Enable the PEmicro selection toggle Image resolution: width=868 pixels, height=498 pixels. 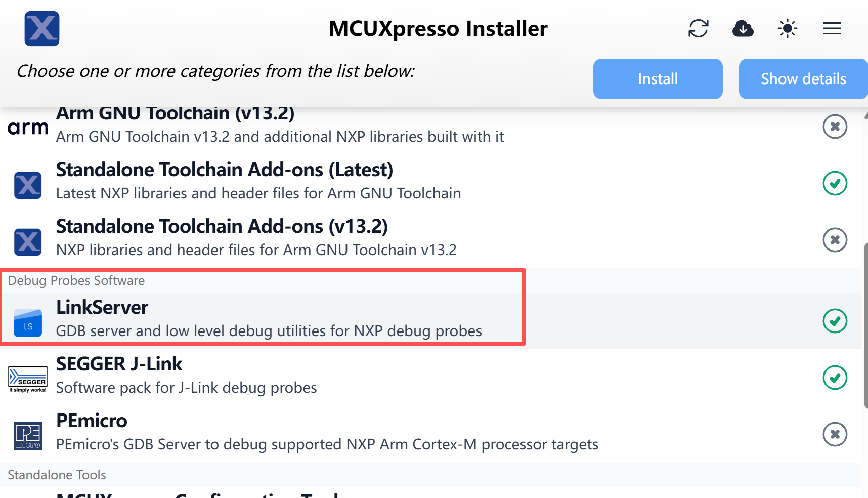pos(835,434)
